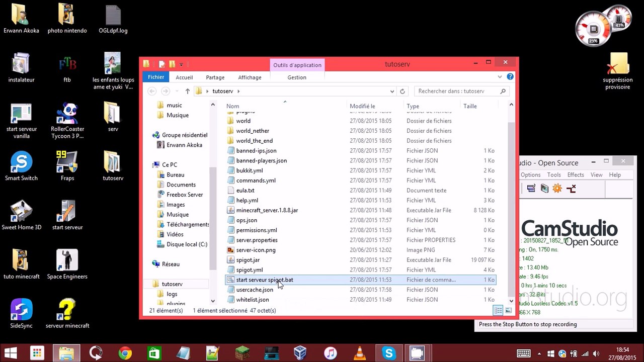Open CamStudio Options menu
The height and width of the screenshot is (362, 644).
pyautogui.click(x=530, y=175)
